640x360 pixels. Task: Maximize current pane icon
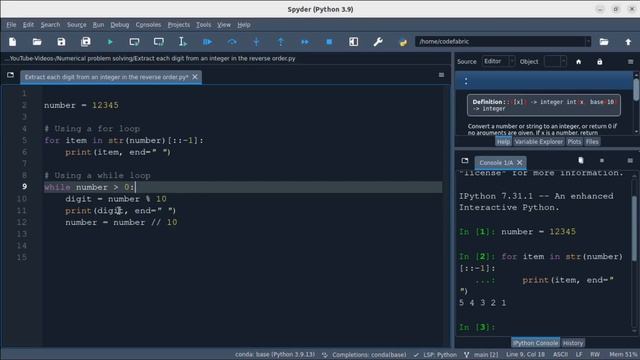pos(353,42)
